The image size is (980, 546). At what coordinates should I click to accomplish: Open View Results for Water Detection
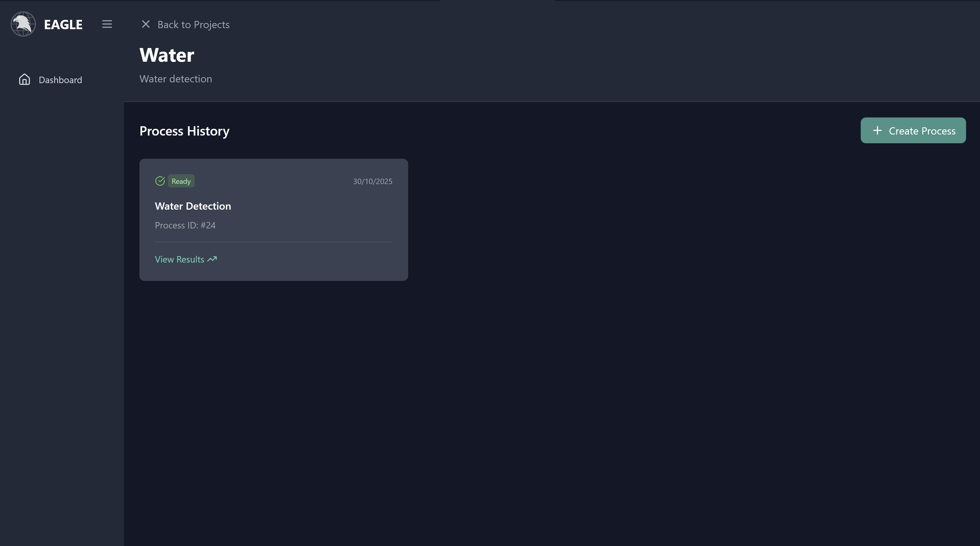180,259
